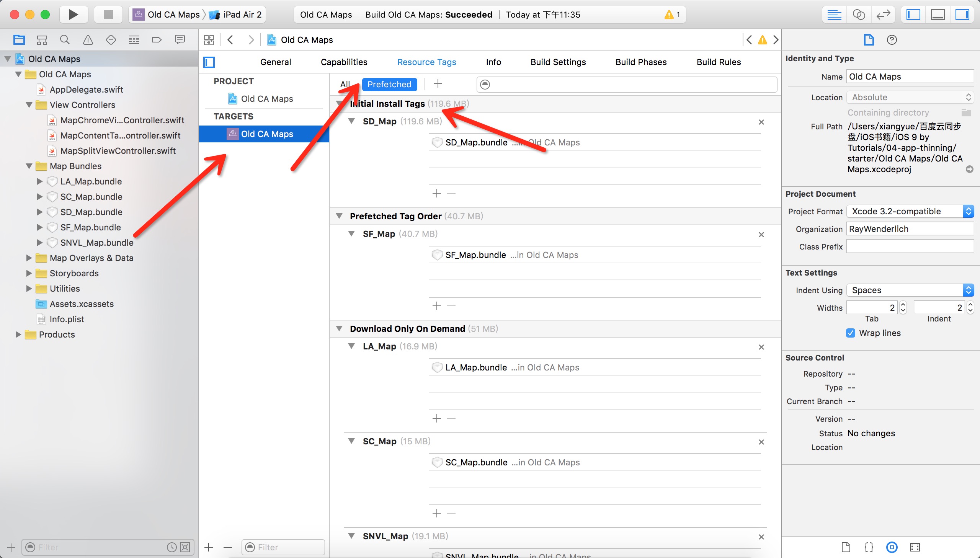This screenshot has width=980, height=558.
Task: Toggle the bottom Debug area
Action: point(938,15)
